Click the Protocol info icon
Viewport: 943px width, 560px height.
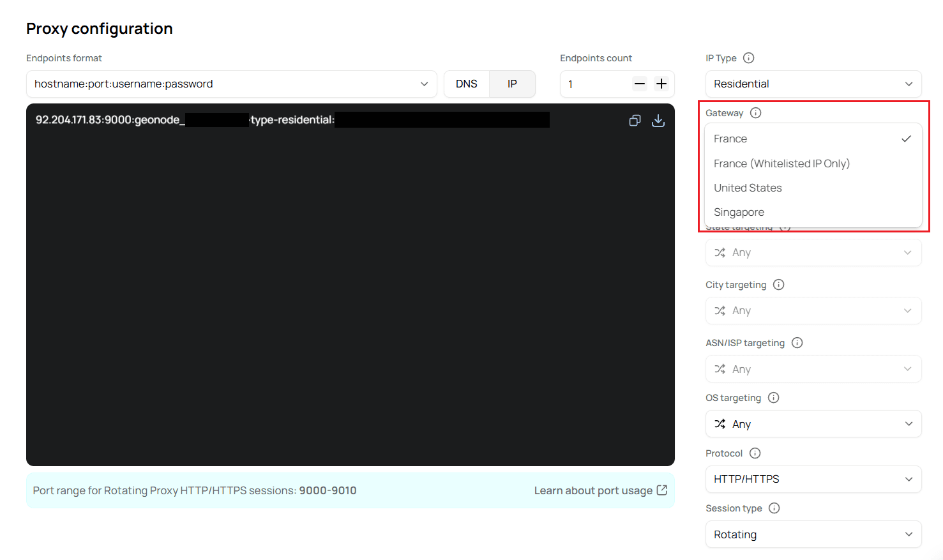755,453
